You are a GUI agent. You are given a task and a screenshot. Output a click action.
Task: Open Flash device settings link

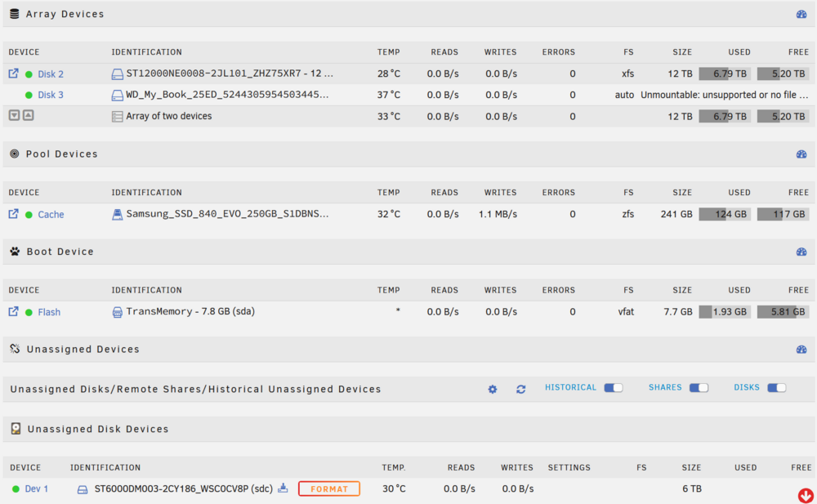(49, 312)
